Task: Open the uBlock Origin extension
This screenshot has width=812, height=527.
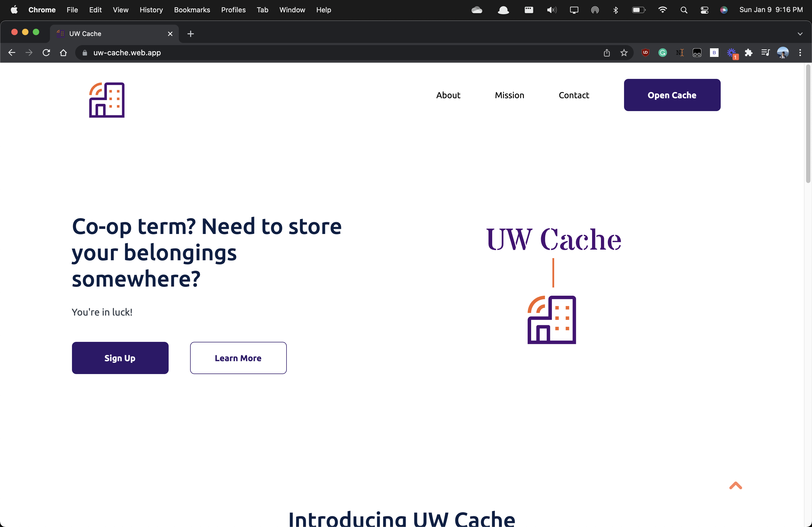Action: tap(645, 53)
